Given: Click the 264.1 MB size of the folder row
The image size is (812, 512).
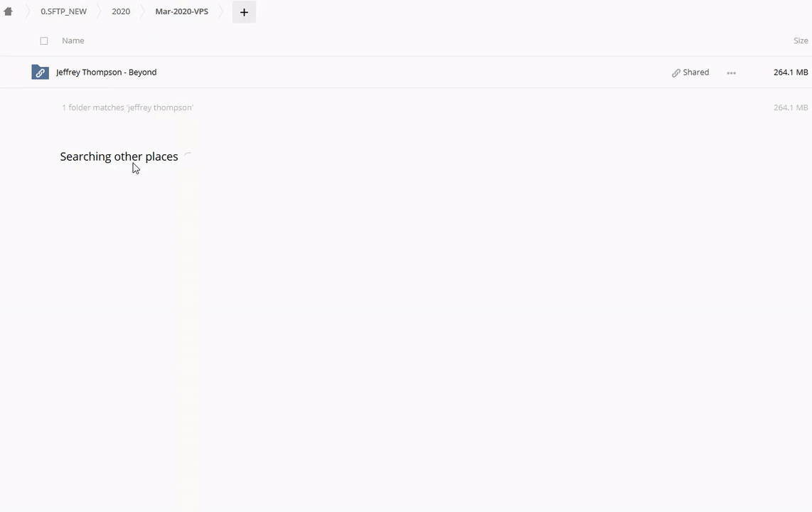Looking at the screenshot, I should pyautogui.click(x=790, y=72).
